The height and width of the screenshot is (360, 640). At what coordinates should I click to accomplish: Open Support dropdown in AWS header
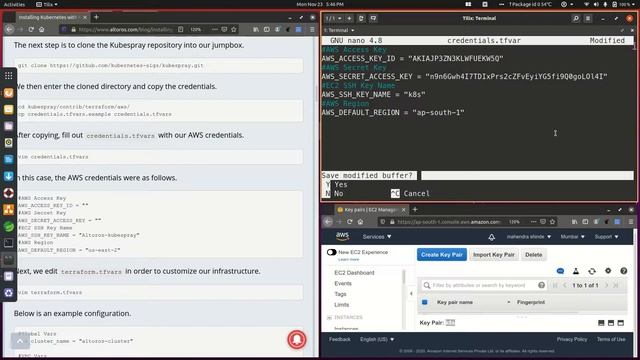606,237
